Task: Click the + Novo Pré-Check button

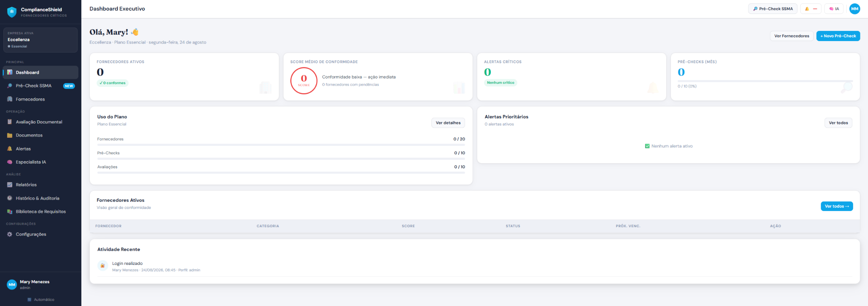Action: click(838, 36)
